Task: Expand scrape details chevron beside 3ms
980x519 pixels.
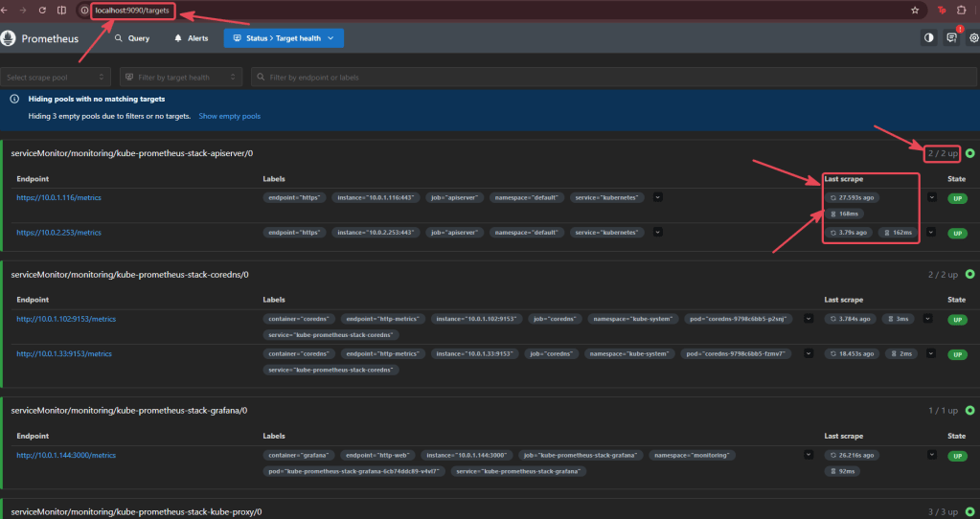Action: pyautogui.click(x=927, y=319)
